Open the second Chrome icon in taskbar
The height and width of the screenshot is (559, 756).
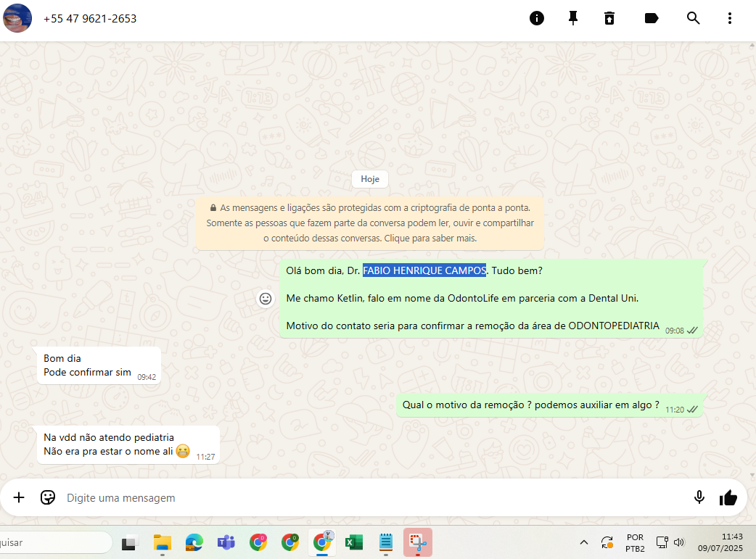(289, 542)
